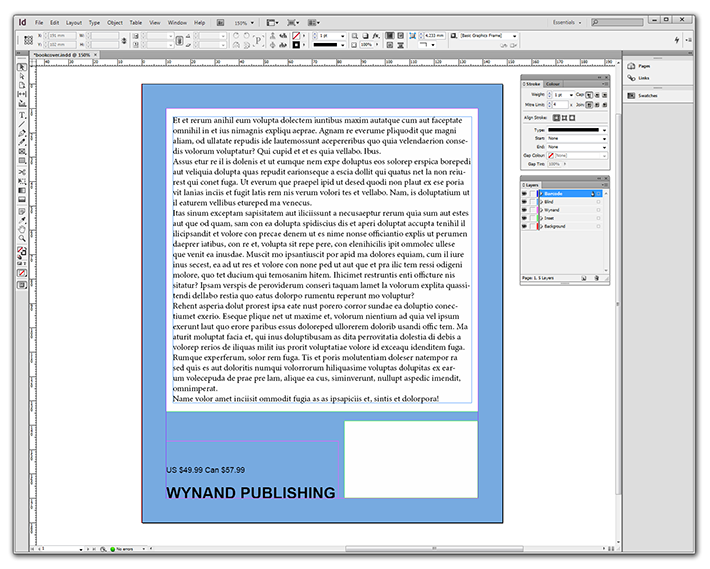This screenshot has height=569, width=710.
Task: Open the Window menu
Action: pyautogui.click(x=177, y=23)
